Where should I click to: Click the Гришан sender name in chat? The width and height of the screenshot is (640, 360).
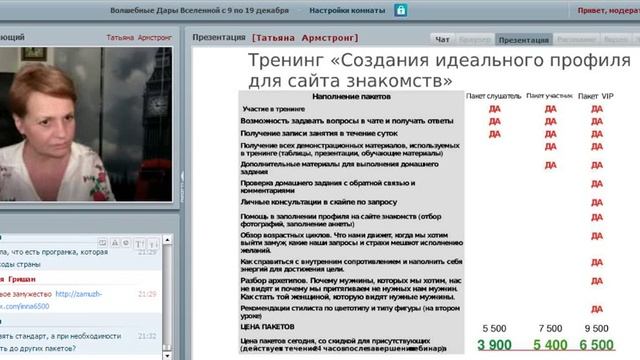(22, 279)
